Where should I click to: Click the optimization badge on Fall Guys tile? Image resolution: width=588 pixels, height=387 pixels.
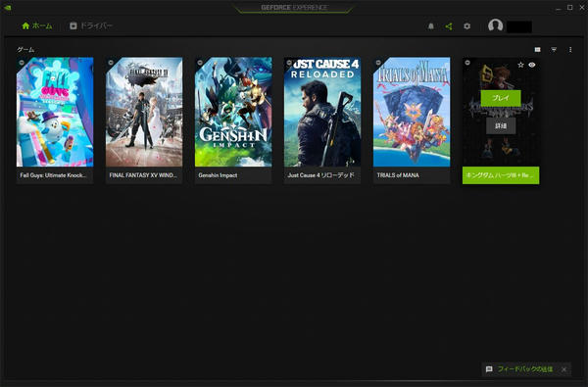point(22,63)
